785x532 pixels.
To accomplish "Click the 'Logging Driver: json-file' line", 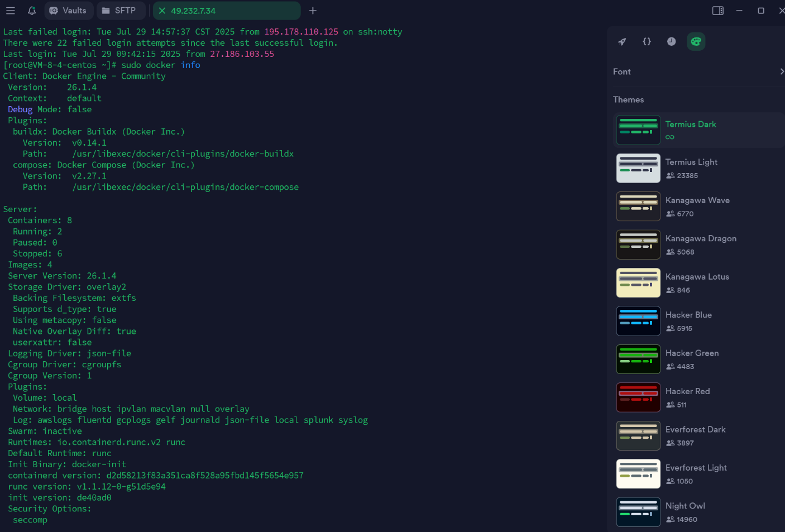I will point(69,353).
